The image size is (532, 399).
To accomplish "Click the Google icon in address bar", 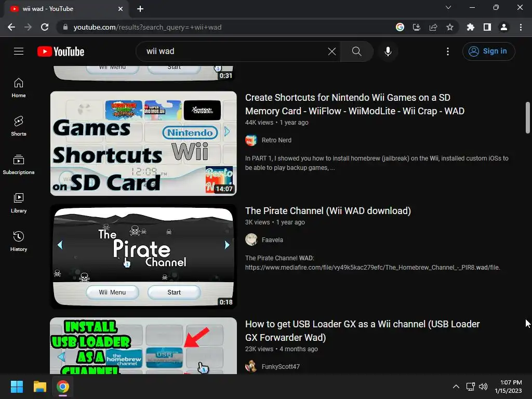I will pos(400,27).
